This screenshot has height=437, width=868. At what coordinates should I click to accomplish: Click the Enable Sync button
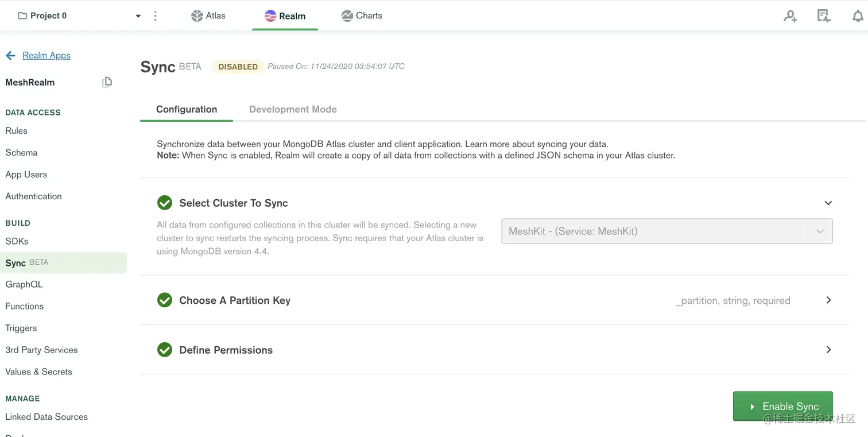[783, 406]
